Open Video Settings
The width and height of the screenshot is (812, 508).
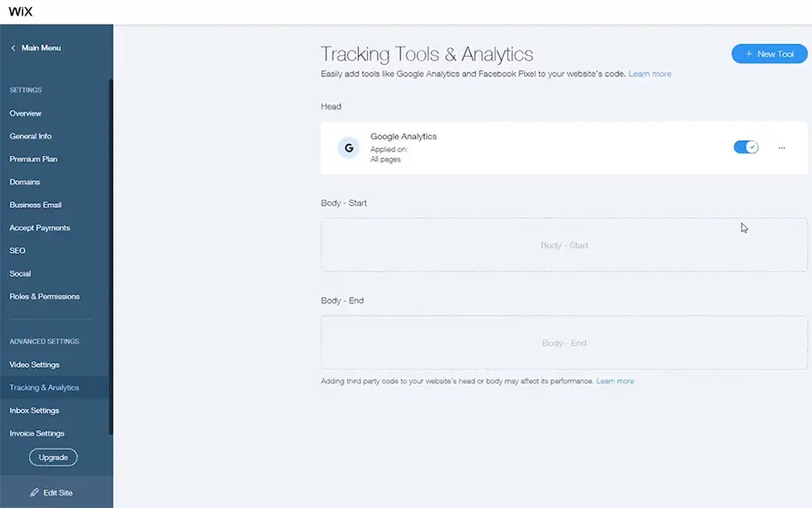coord(35,364)
